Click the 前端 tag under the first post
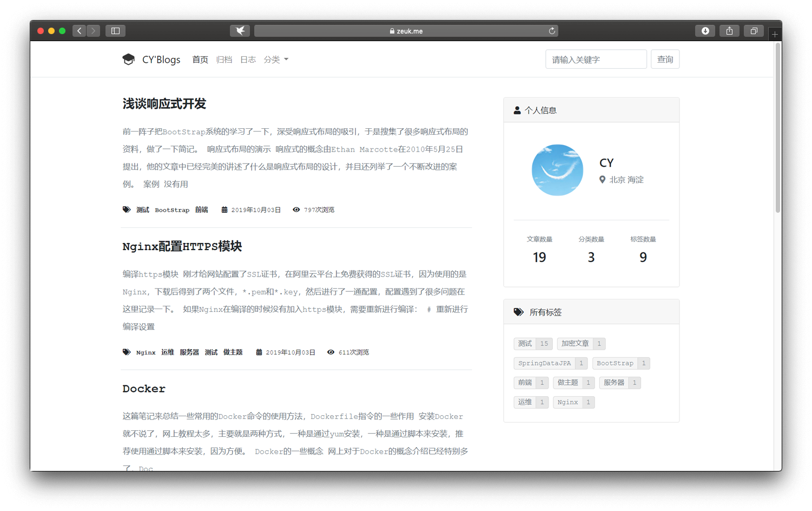 (202, 210)
